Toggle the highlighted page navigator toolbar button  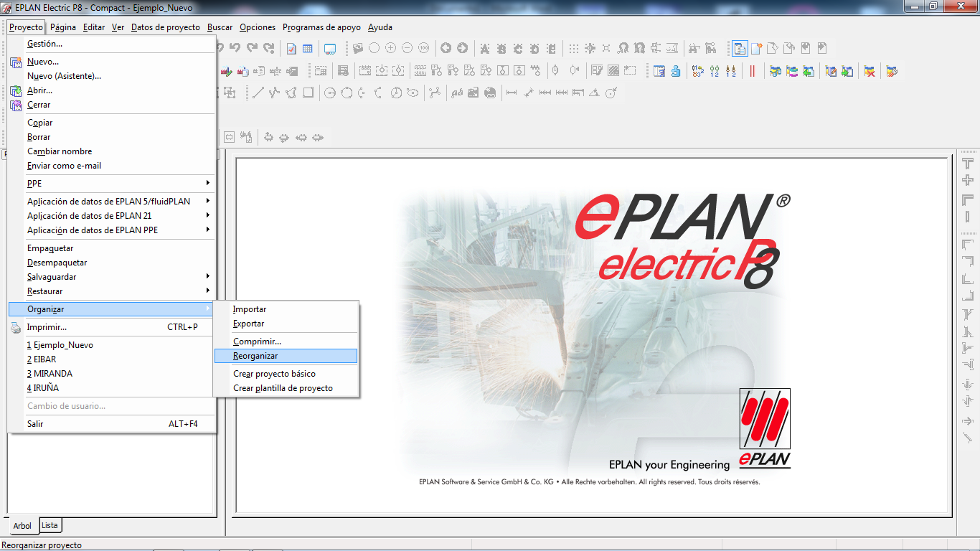(x=738, y=48)
